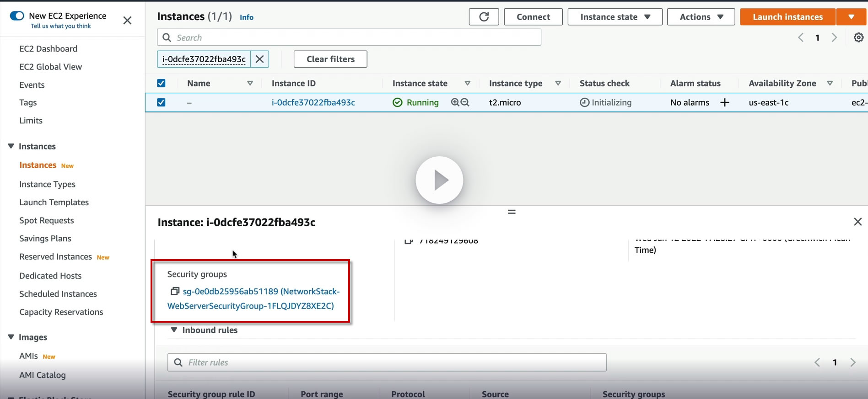Open Tags in sidebar
The width and height of the screenshot is (868, 399).
tap(28, 102)
